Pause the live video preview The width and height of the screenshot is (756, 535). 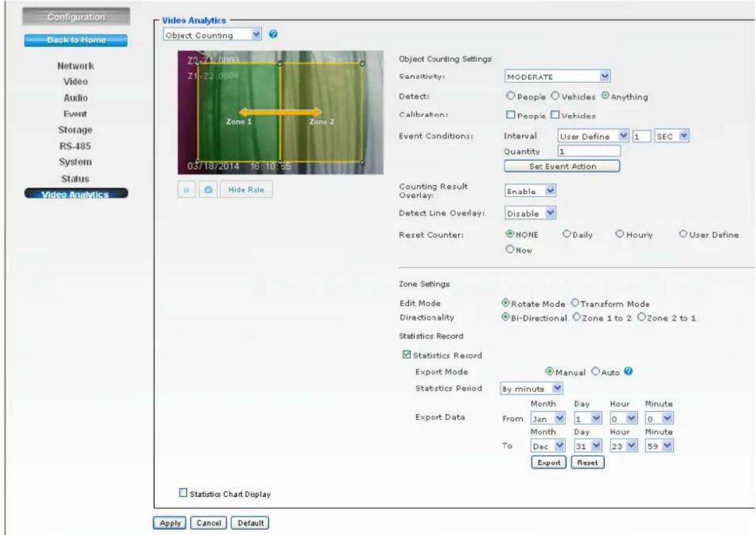click(187, 189)
